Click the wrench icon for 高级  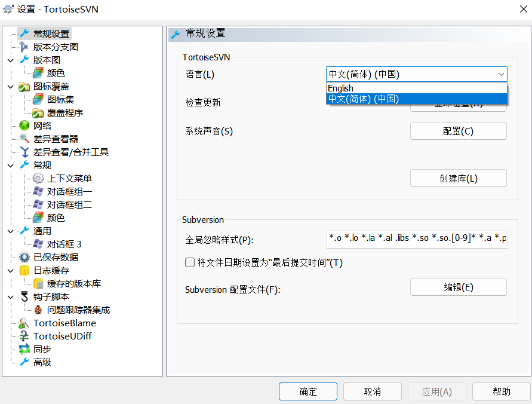pos(24,362)
